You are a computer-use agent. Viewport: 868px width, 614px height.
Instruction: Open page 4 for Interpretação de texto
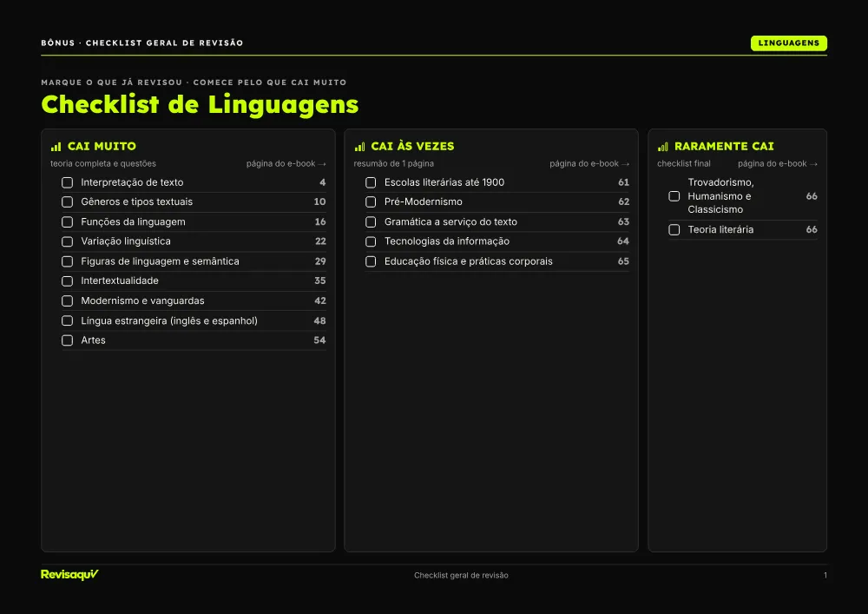[323, 182]
